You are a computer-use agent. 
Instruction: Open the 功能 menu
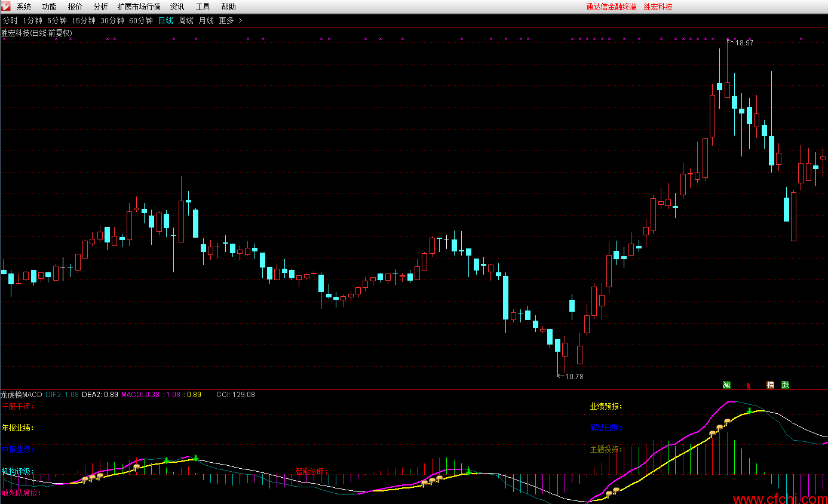pos(50,7)
